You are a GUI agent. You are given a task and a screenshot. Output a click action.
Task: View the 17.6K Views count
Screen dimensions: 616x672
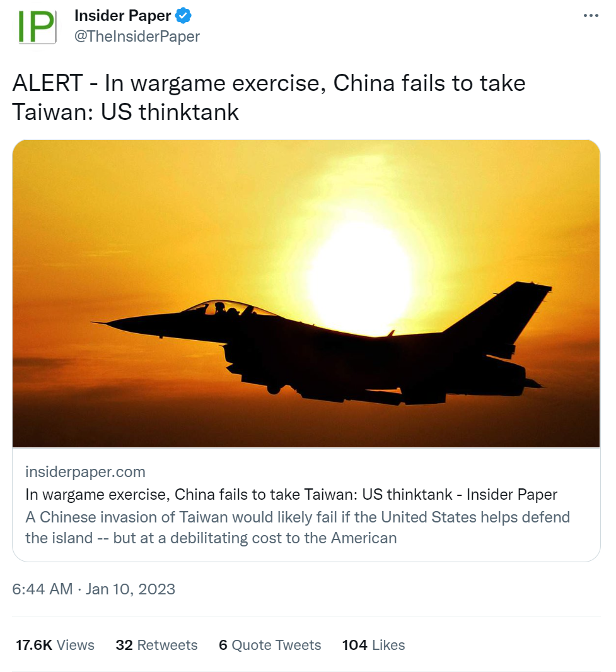pyautogui.click(x=55, y=645)
